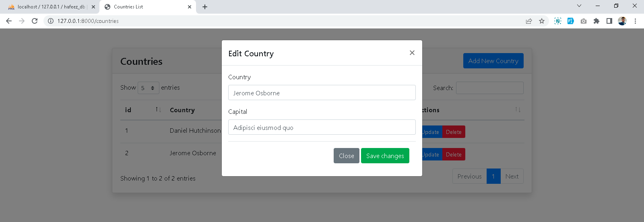This screenshot has width=644, height=222.
Task: Go to Next page
Action: click(512, 176)
